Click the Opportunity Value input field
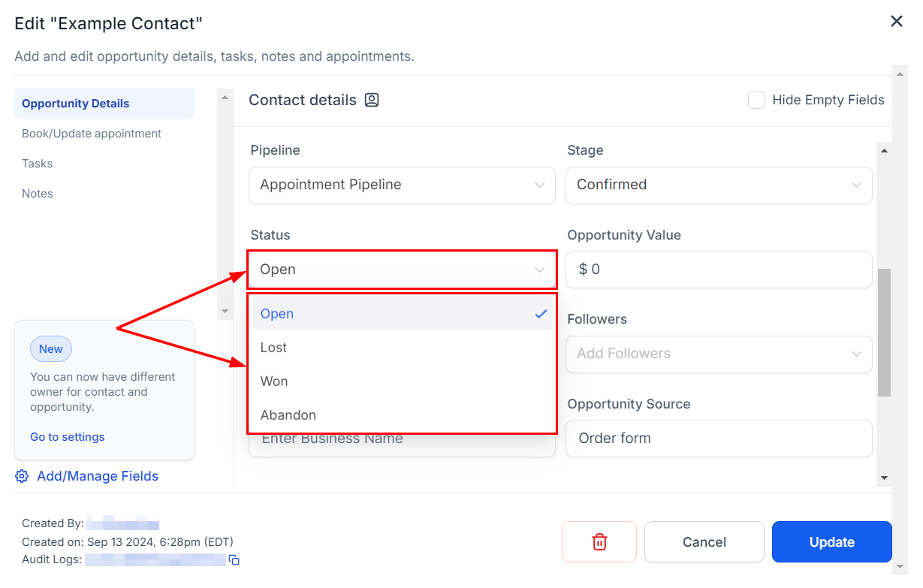 [719, 270]
